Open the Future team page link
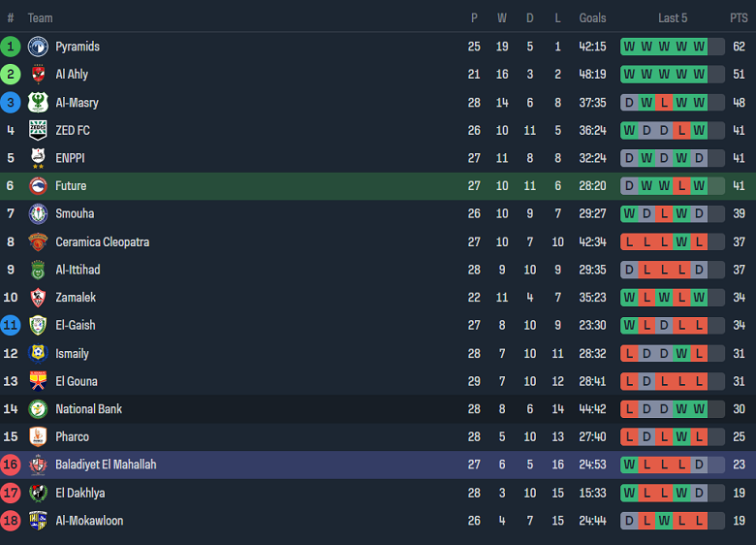 [x=71, y=186]
